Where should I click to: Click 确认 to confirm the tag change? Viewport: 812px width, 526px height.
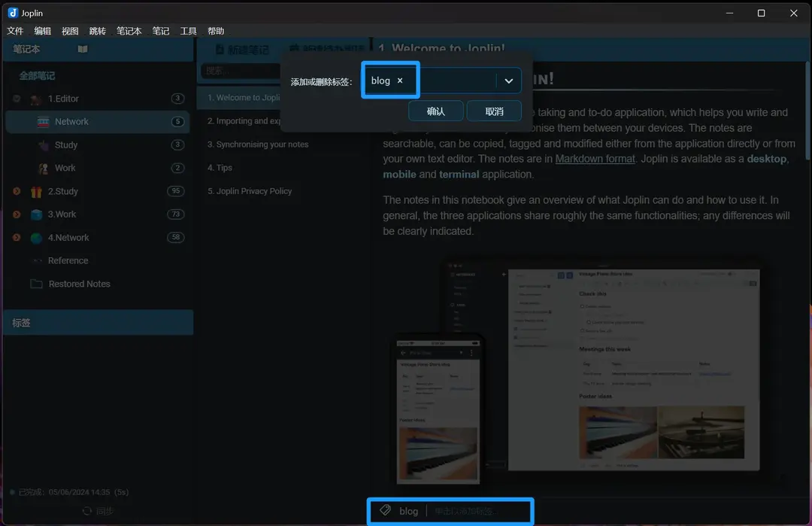click(436, 111)
